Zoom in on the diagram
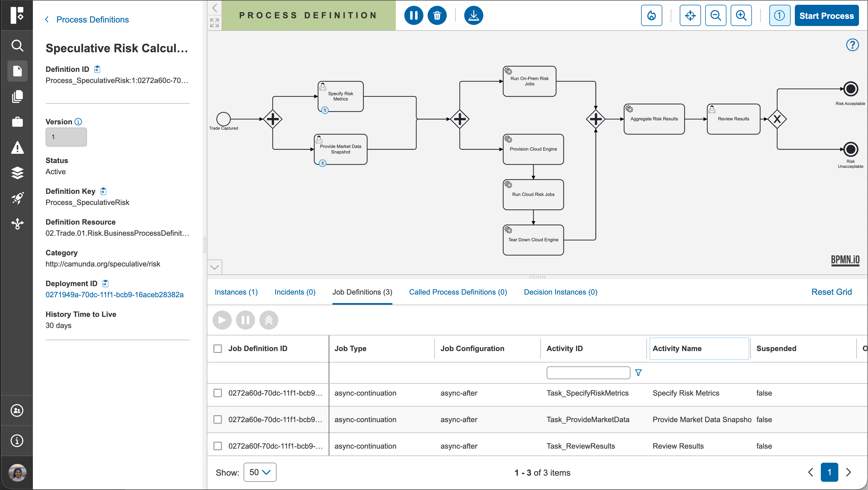This screenshot has width=868, height=490. 741,15
